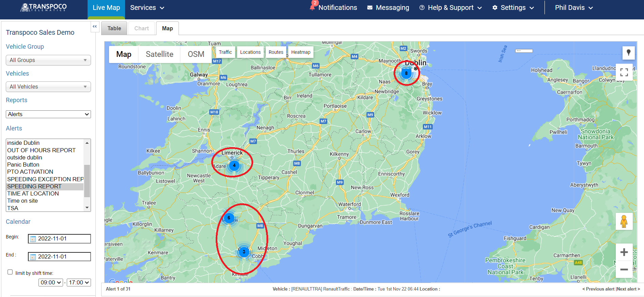
Task: Pick up the Street View pegman
Action: tap(624, 221)
